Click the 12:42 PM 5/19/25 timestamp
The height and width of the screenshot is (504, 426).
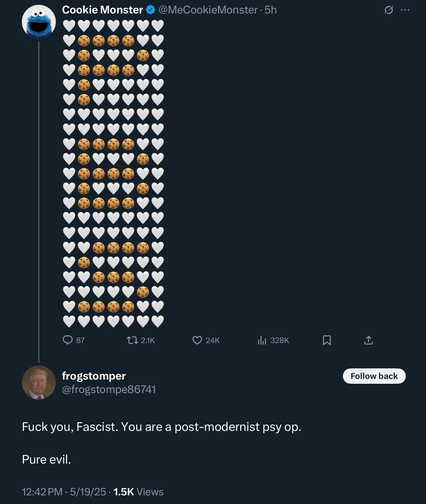pos(64,491)
